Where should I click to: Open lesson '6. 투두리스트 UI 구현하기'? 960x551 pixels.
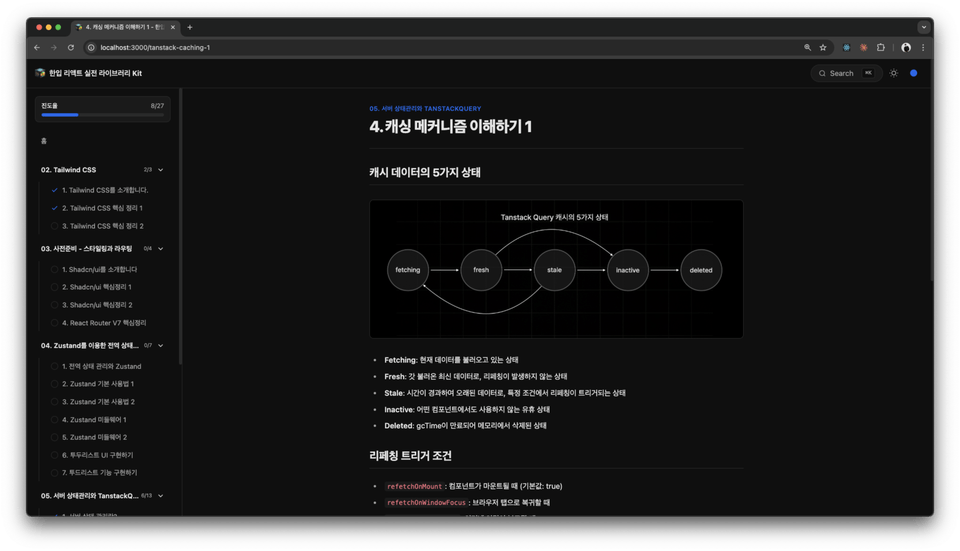pyautogui.click(x=97, y=455)
